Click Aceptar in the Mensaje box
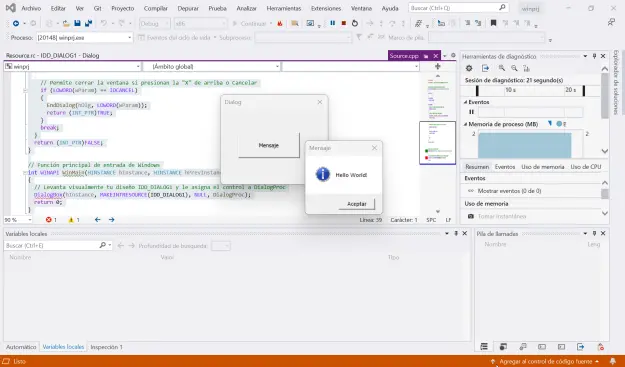The width and height of the screenshot is (625, 367). point(357,204)
